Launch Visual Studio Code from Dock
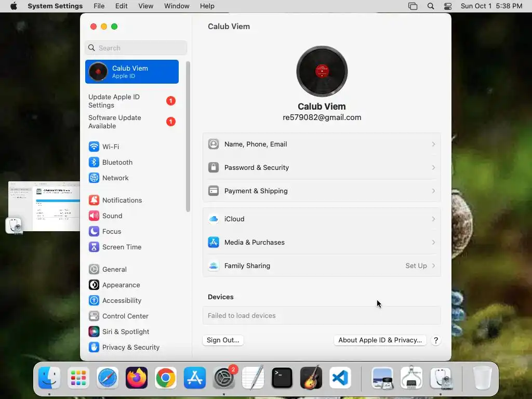 click(340, 378)
